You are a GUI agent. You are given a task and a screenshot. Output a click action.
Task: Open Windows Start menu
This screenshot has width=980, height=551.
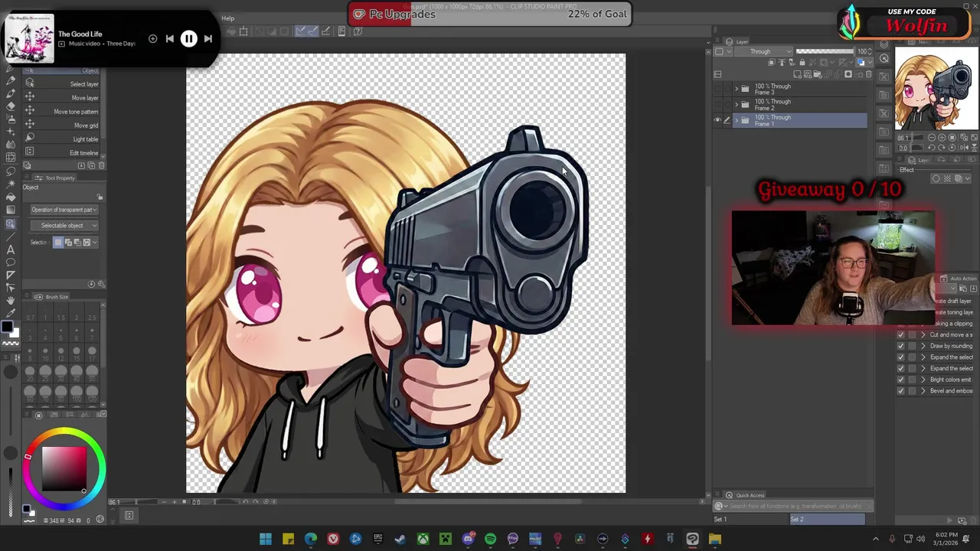[x=265, y=540]
